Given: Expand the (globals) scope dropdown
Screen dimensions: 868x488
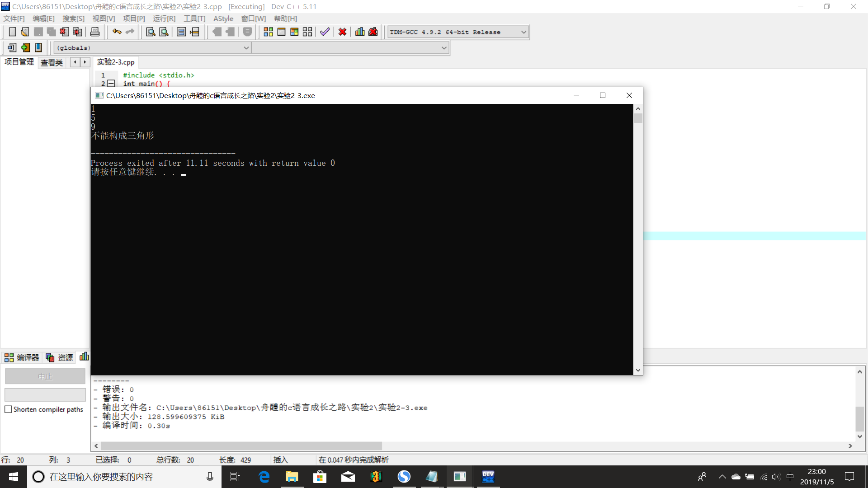Looking at the screenshot, I should pos(246,48).
